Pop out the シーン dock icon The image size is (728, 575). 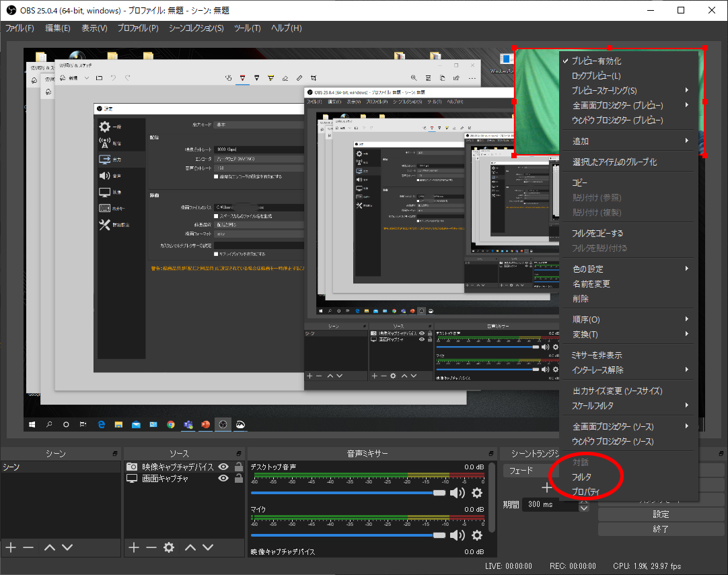pos(114,453)
